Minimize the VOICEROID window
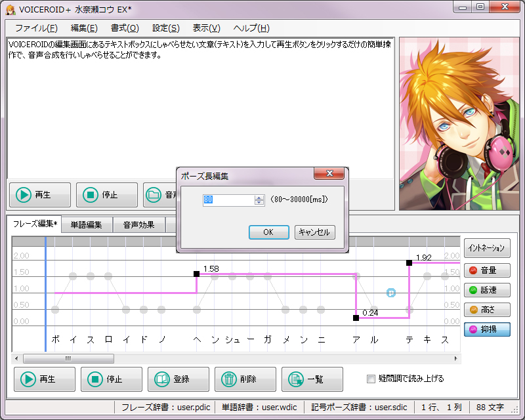 (x=463, y=7)
